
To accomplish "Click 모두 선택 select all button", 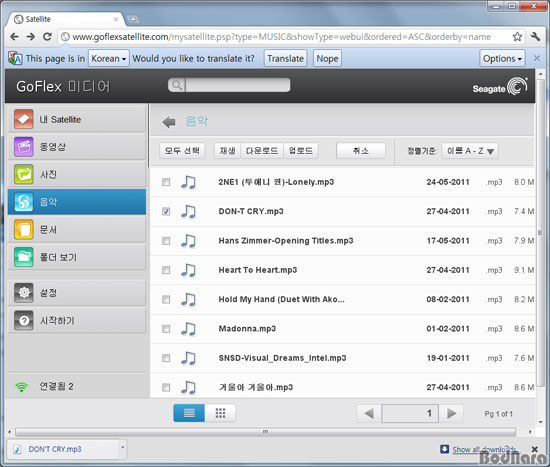I will pos(182,151).
